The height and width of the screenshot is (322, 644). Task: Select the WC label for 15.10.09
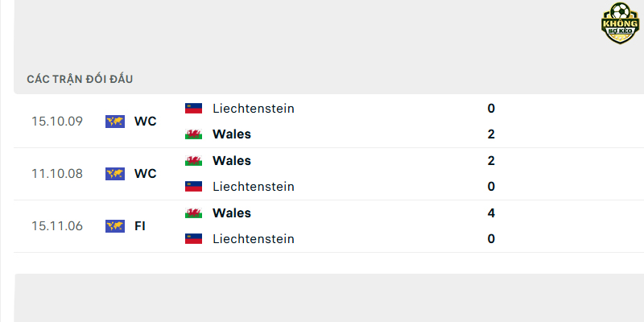146,122
